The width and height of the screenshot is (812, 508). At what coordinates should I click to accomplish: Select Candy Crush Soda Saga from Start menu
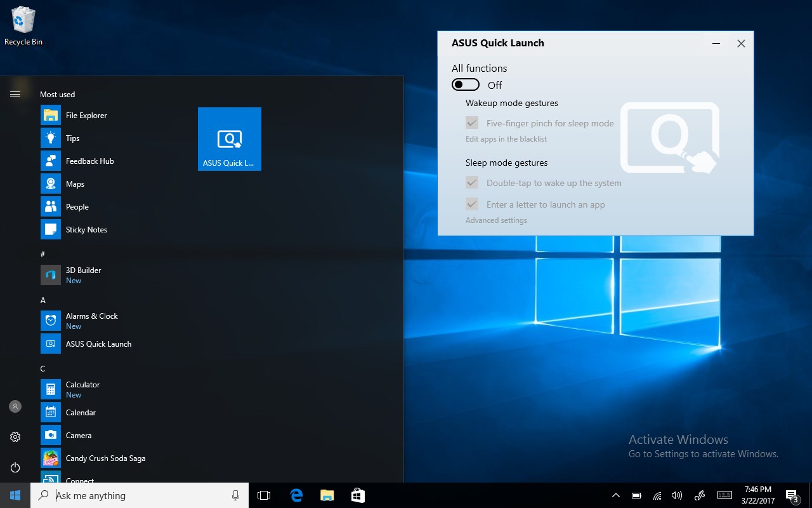[106, 458]
